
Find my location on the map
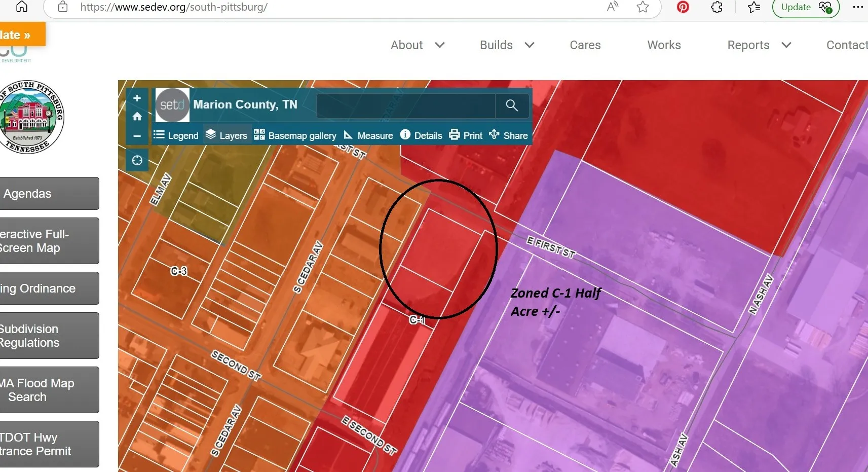(137, 161)
